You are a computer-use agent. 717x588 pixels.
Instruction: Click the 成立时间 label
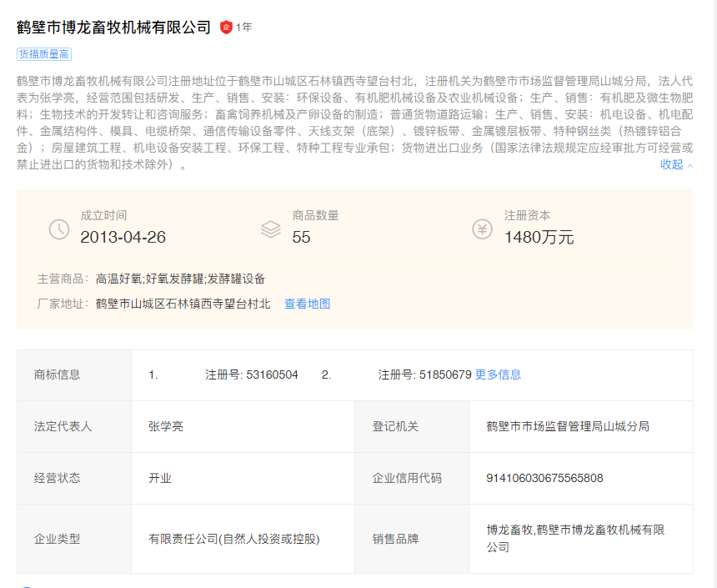tap(104, 215)
